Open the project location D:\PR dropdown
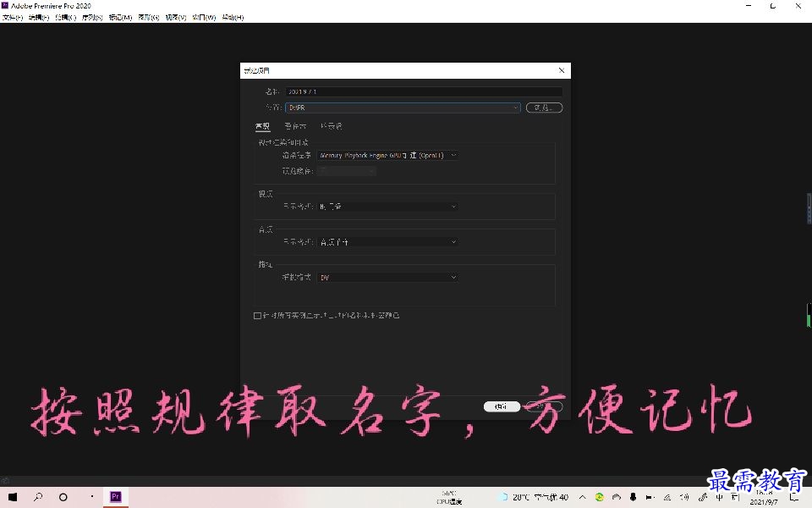 [x=403, y=108]
